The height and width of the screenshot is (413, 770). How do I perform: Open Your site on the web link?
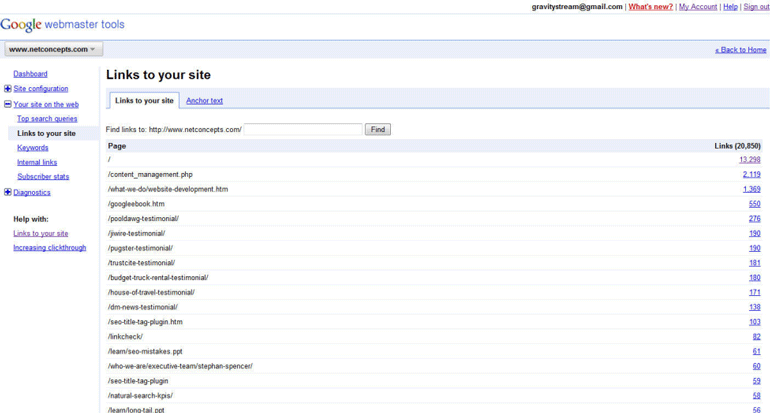click(46, 105)
